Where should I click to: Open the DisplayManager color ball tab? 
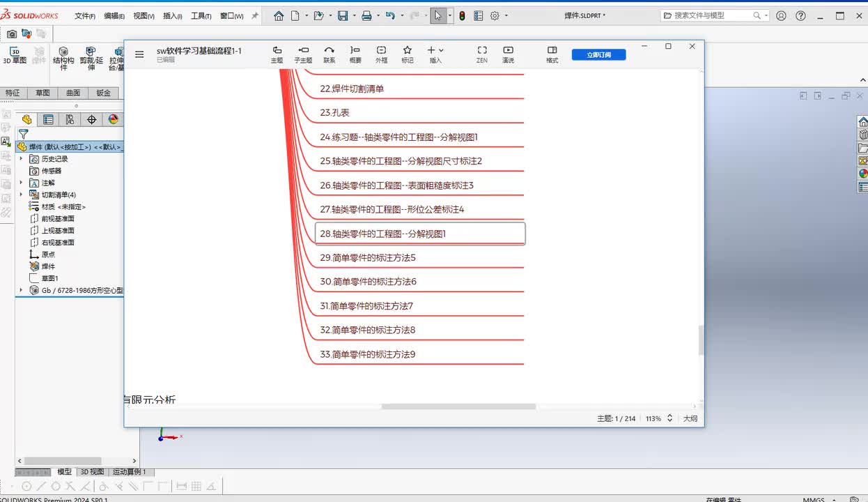point(113,119)
